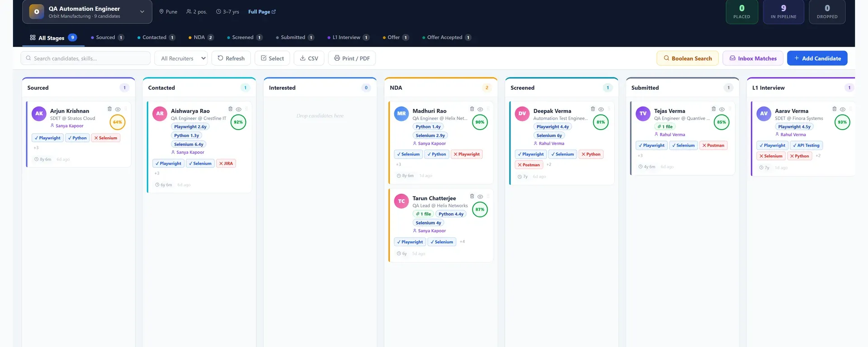
Task: Toggle the eye icon on Deepak Verma's card
Action: tap(601, 109)
